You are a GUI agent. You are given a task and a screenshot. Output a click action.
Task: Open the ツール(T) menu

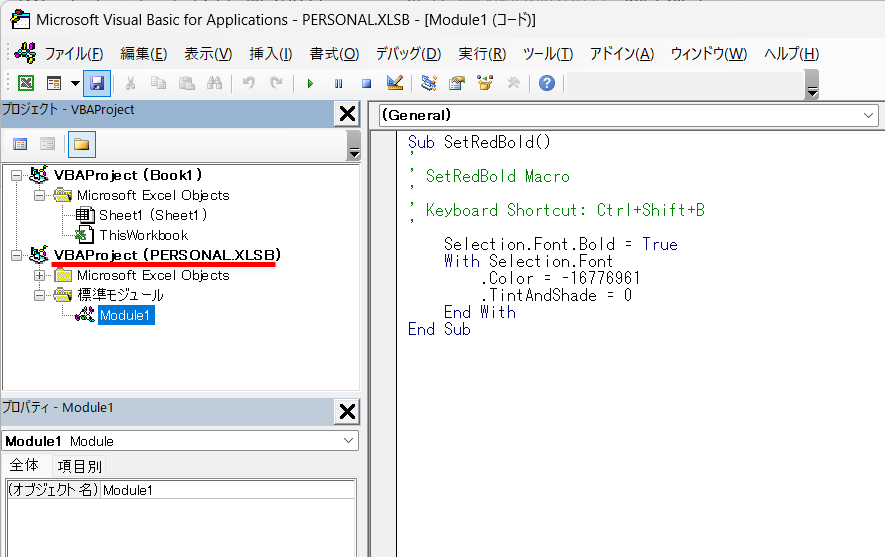(x=547, y=54)
